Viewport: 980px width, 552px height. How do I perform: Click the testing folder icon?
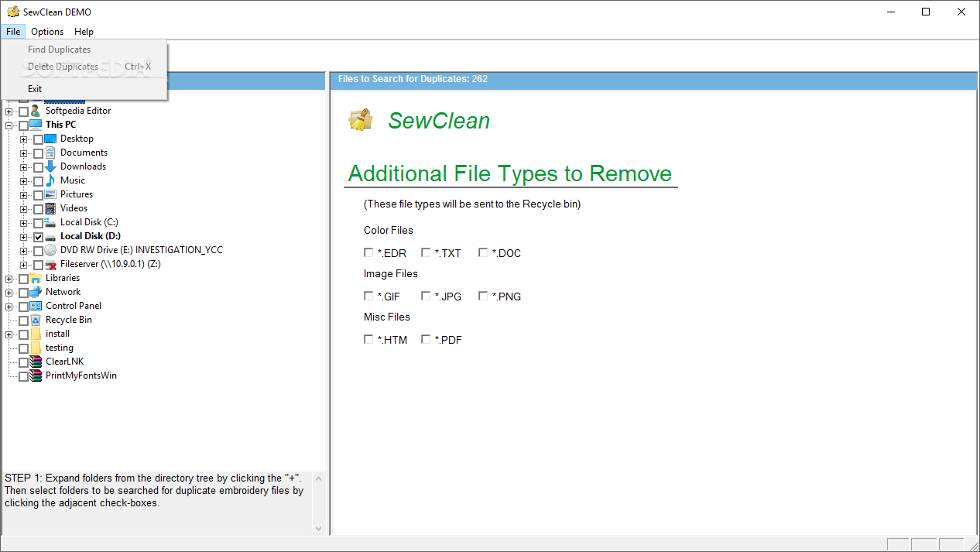(x=36, y=348)
